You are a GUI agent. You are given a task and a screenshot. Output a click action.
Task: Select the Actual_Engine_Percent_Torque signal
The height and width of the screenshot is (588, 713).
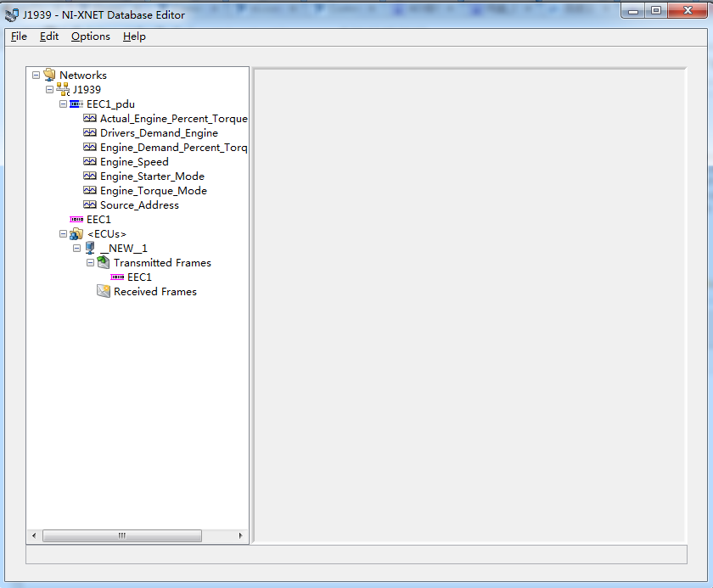click(x=174, y=119)
